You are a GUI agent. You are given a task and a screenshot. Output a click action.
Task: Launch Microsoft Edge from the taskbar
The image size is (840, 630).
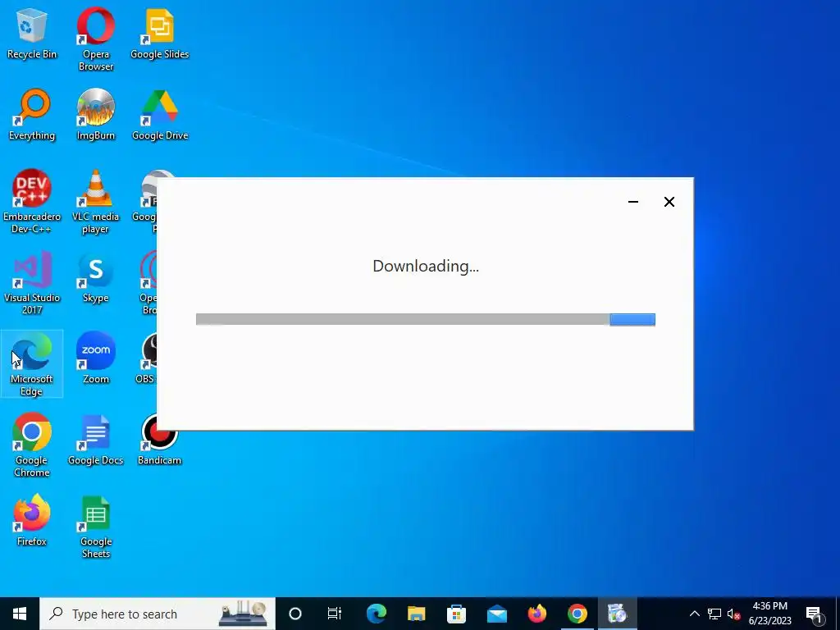(x=377, y=614)
